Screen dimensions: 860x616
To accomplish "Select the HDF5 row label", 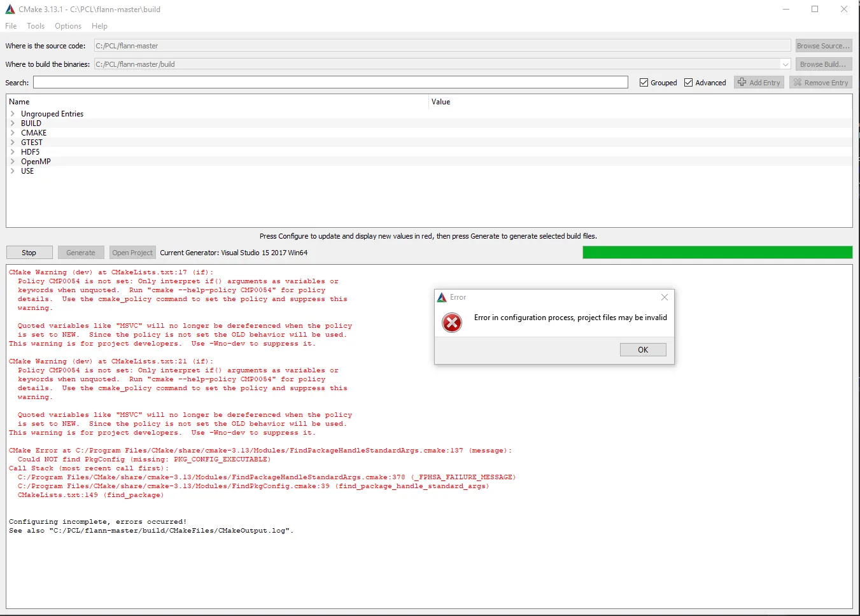I will point(31,152).
